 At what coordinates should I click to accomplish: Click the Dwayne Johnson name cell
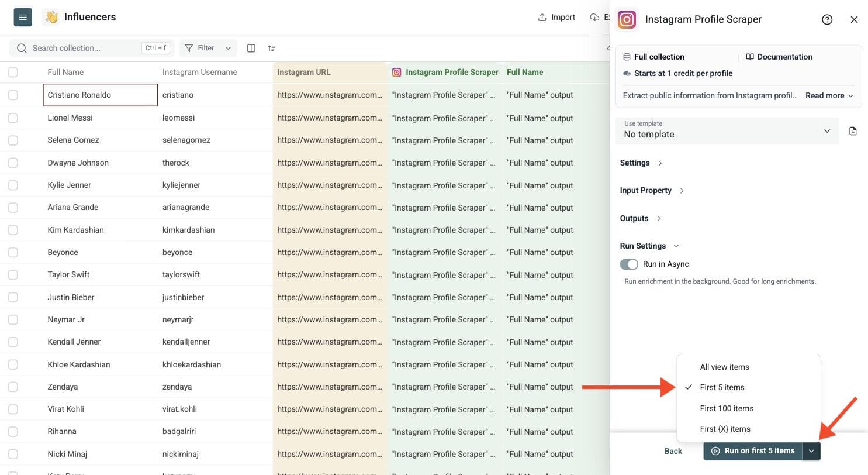coord(101,163)
